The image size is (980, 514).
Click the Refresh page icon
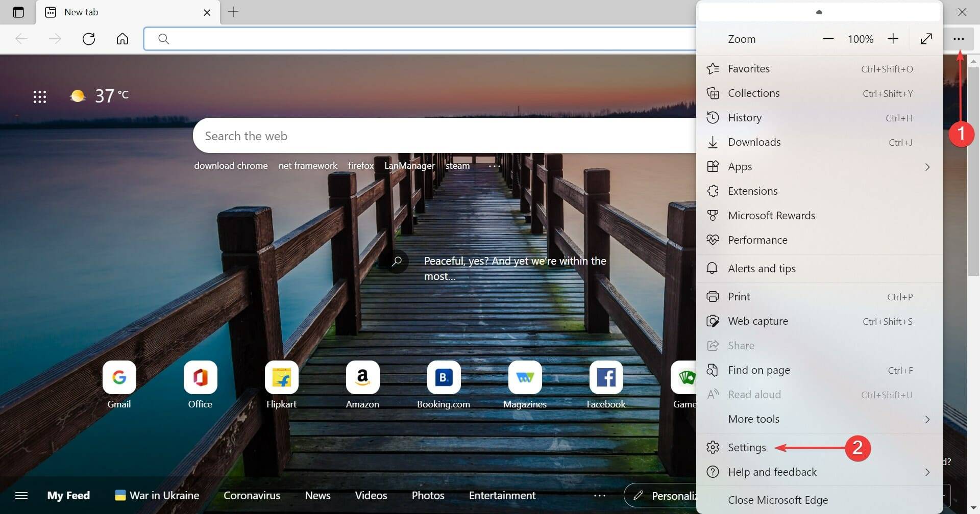89,39
